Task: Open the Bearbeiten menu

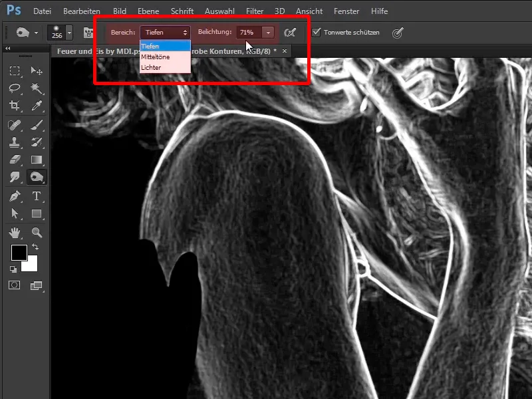Action: [81, 11]
